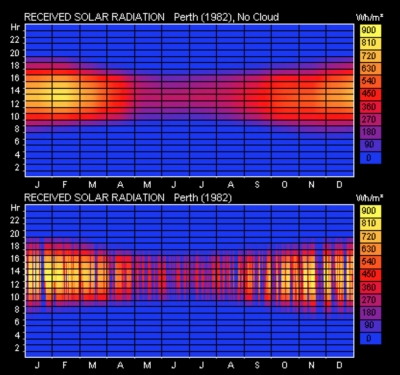Click the 270 swatch in bottom legend
The width and height of the screenshot is (400, 375).
point(370,300)
